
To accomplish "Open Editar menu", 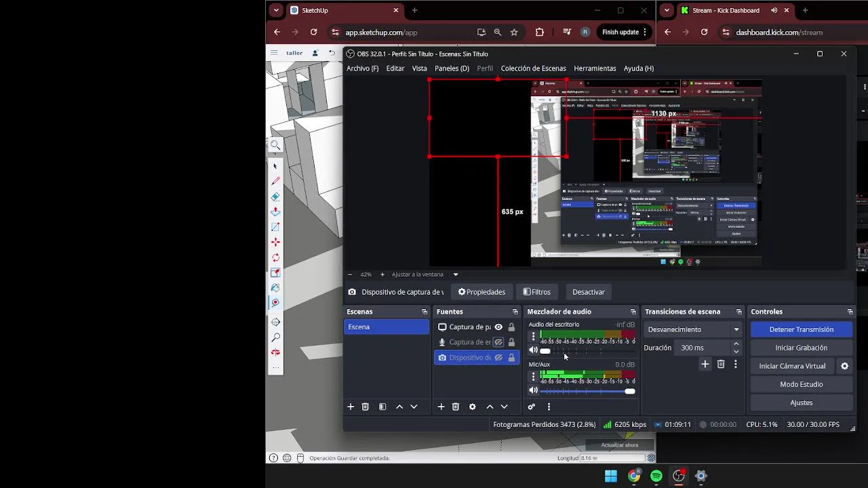I will [395, 68].
